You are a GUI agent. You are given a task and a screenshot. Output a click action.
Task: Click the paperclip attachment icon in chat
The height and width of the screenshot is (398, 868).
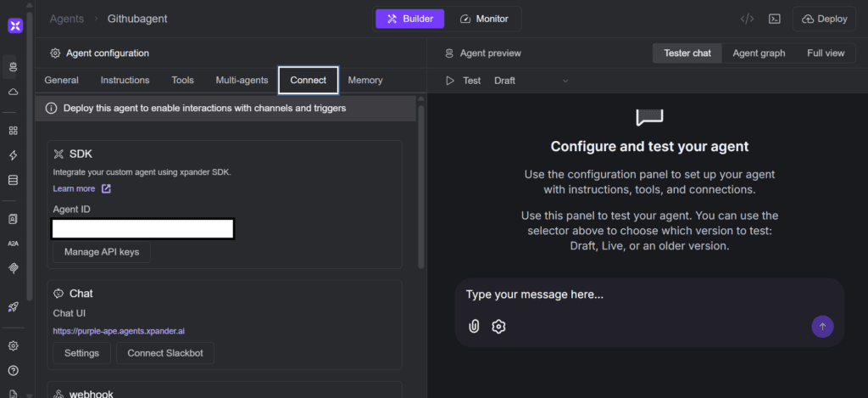click(x=473, y=327)
